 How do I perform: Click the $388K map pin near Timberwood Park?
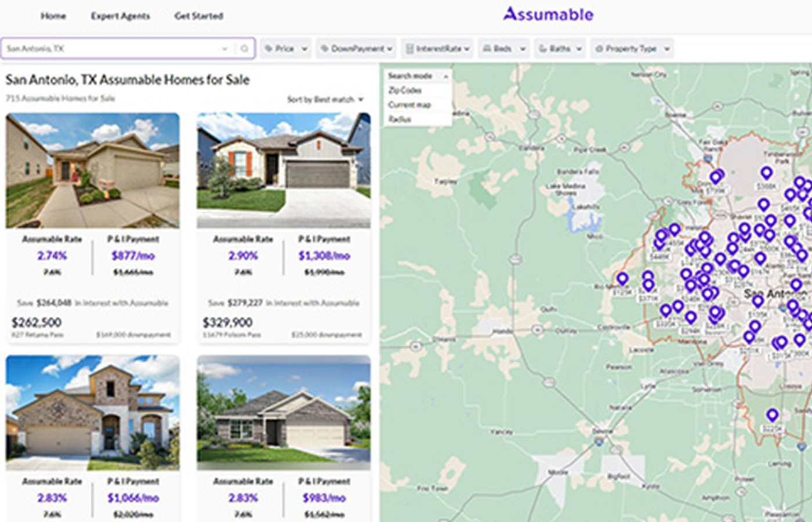point(766,173)
